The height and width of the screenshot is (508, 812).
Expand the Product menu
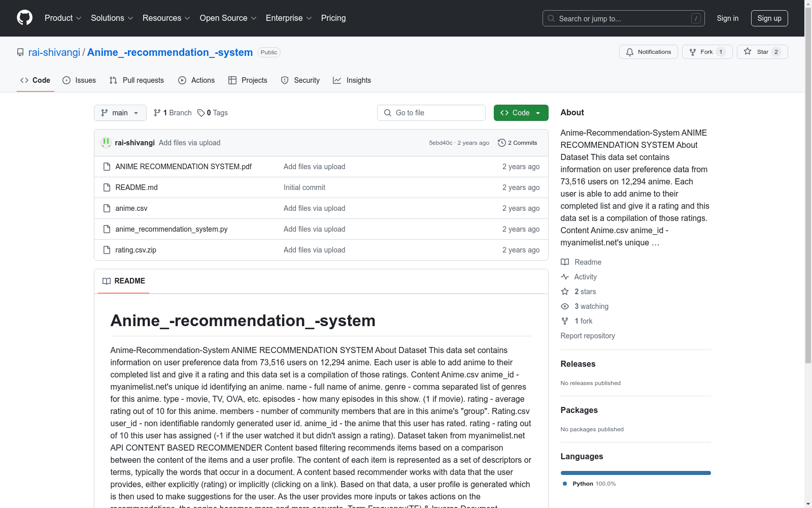63,18
